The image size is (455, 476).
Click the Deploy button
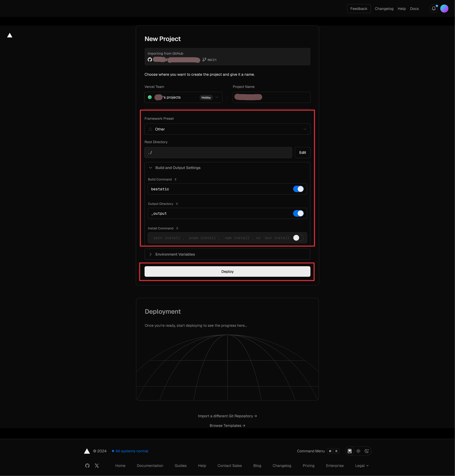click(x=227, y=271)
